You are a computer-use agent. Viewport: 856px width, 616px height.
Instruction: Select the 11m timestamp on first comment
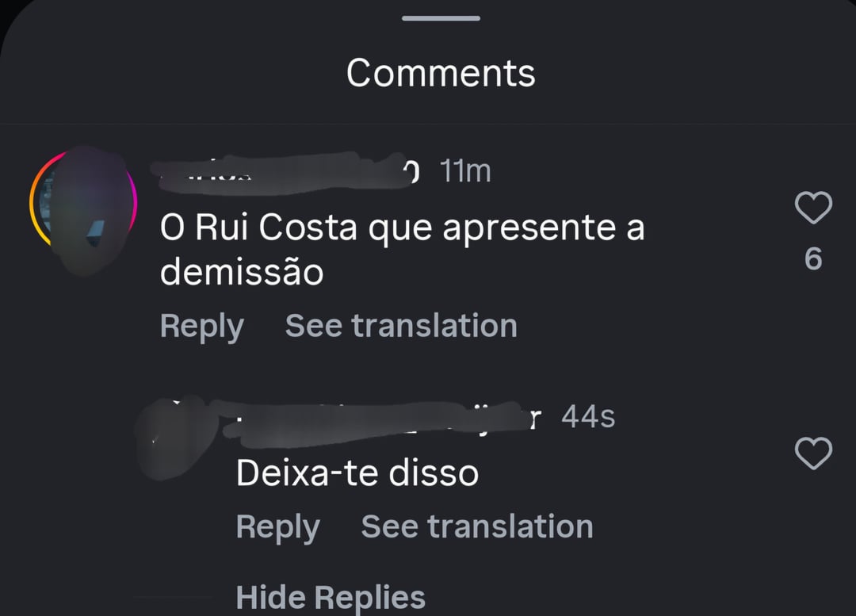(465, 171)
